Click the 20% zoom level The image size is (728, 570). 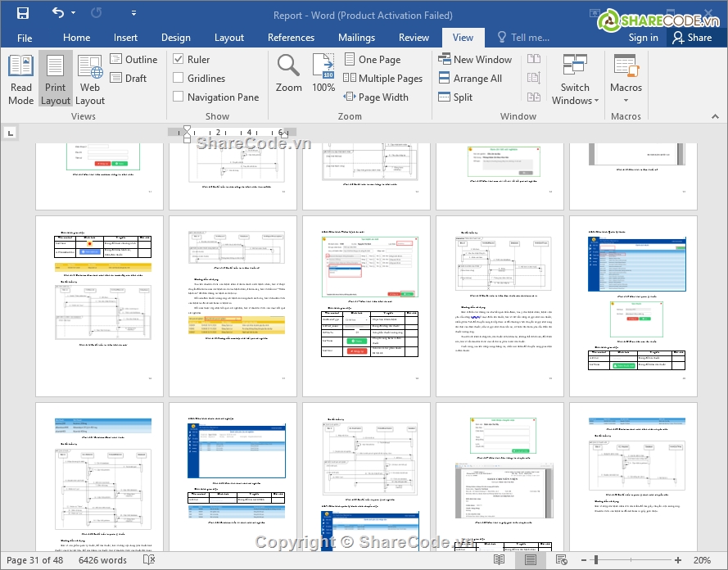(702, 560)
